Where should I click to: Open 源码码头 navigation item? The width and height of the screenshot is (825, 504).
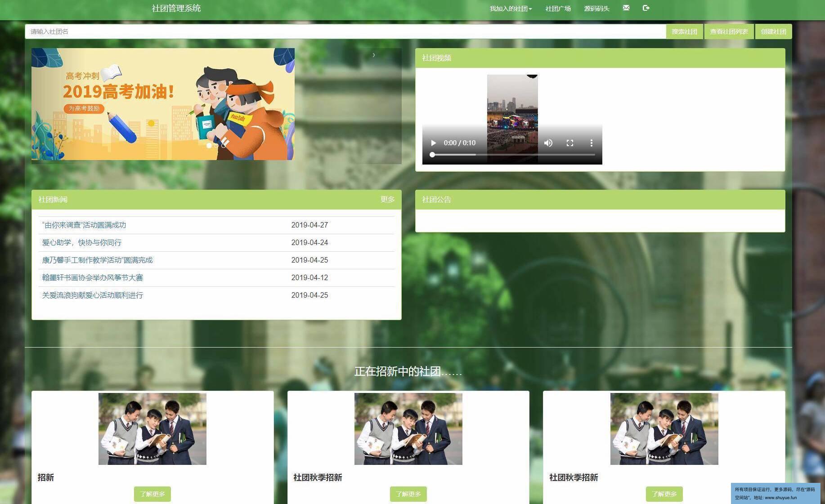596,9
